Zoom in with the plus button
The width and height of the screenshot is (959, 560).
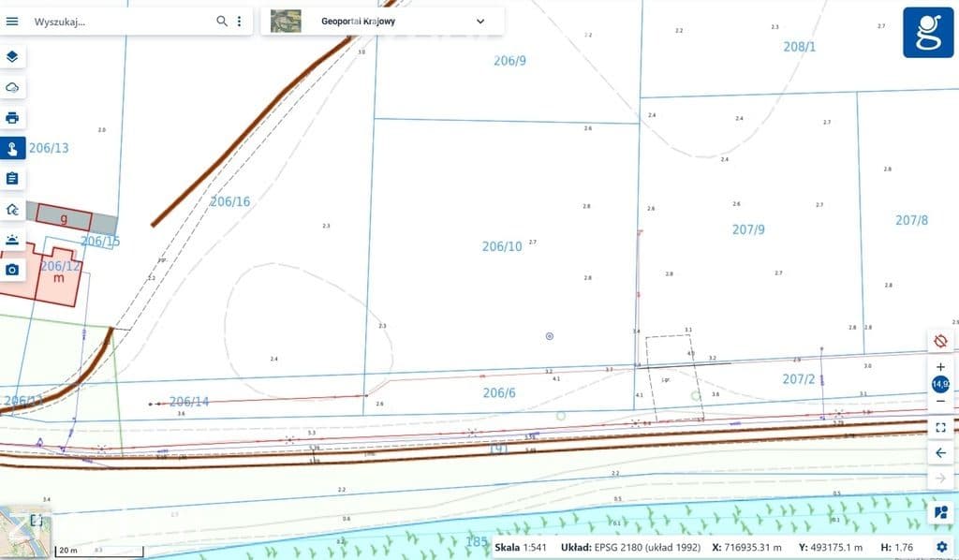pos(940,367)
